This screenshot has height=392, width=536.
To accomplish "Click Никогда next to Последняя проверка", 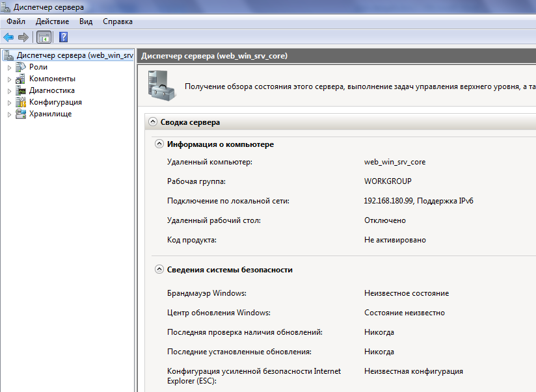I will (379, 332).
